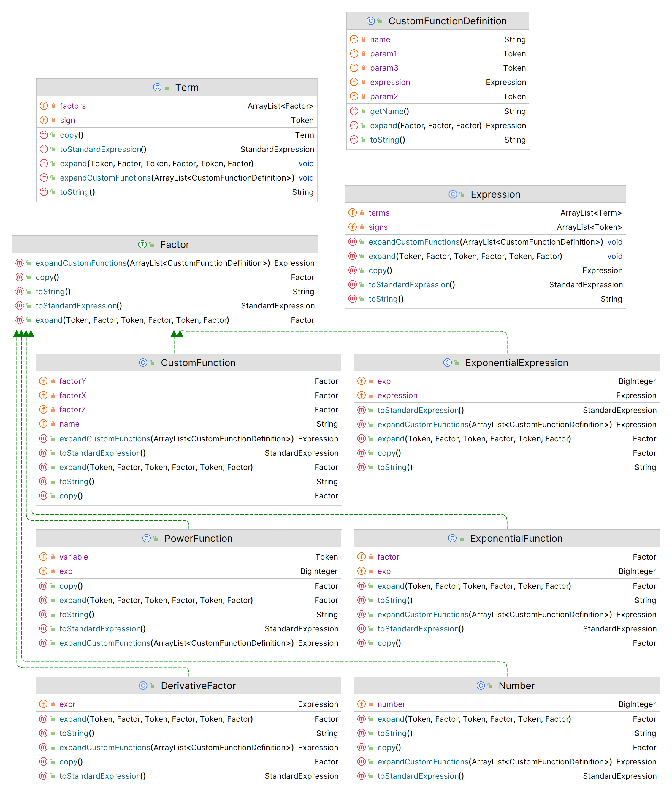Click the field icon beside factorY in CustomFunction
672x798 pixels.
pos(44,381)
